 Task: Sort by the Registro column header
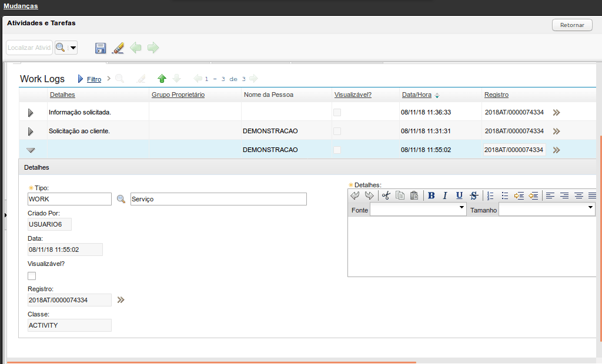(496, 95)
